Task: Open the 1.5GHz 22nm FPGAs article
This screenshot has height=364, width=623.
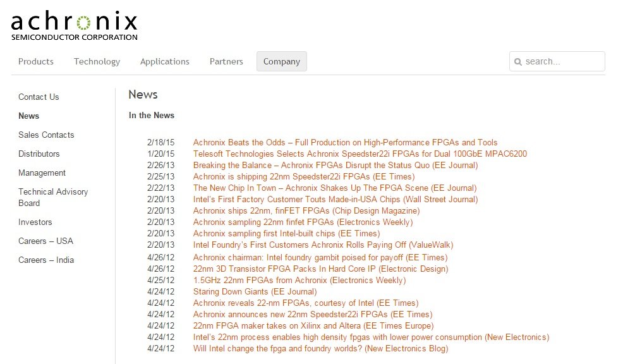Action: tap(299, 280)
